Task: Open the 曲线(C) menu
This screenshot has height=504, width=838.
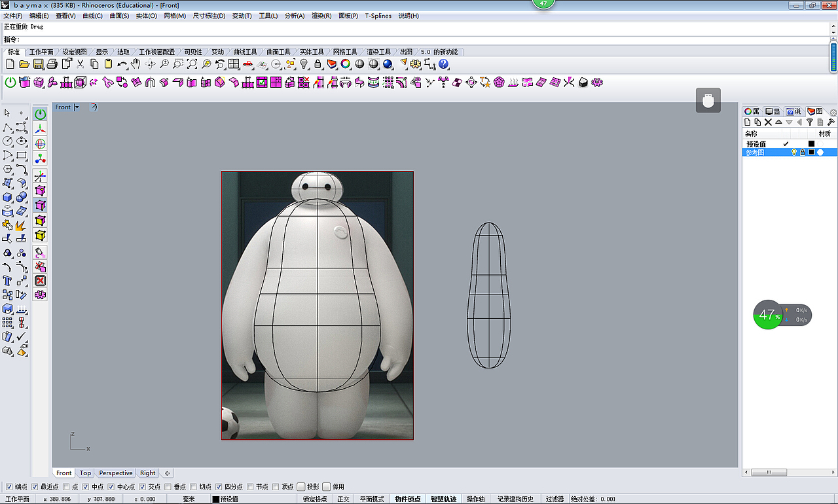Action: tap(92, 16)
